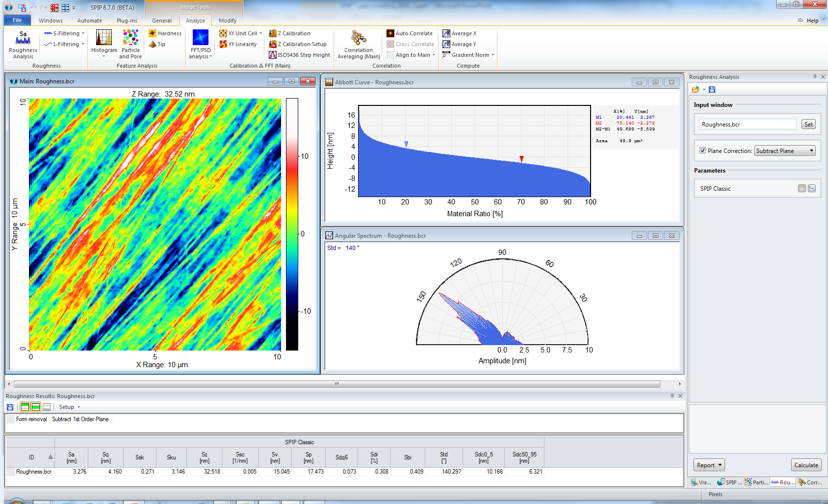Click the Set button for input window

pos(808,125)
